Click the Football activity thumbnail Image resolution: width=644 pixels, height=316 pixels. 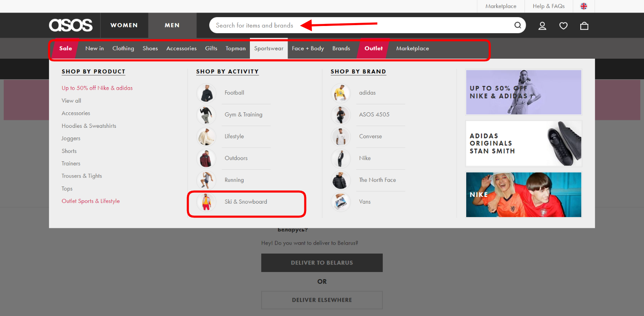pos(206,93)
